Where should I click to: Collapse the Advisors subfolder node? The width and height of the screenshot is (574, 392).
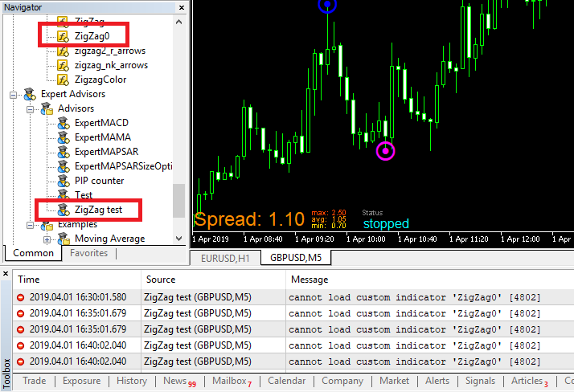click(30, 109)
